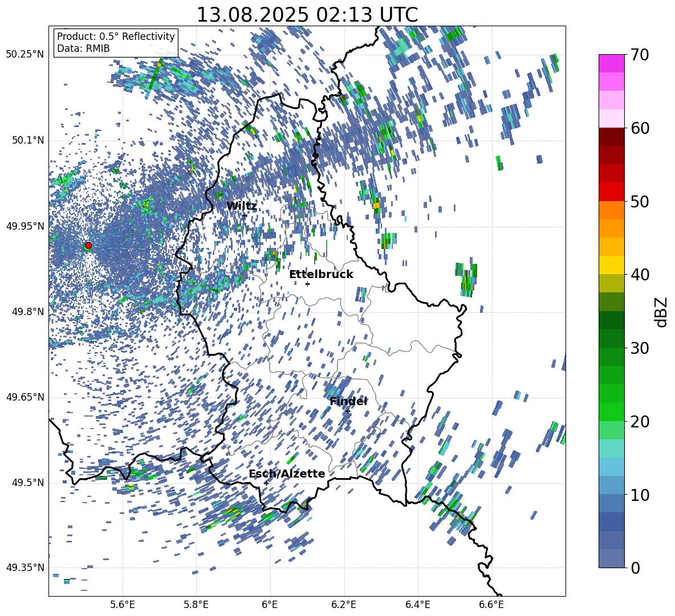Viewport: 675px width, 616px height.
Task: Click the colorbar tick label 60
Action: pyautogui.click(x=639, y=128)
